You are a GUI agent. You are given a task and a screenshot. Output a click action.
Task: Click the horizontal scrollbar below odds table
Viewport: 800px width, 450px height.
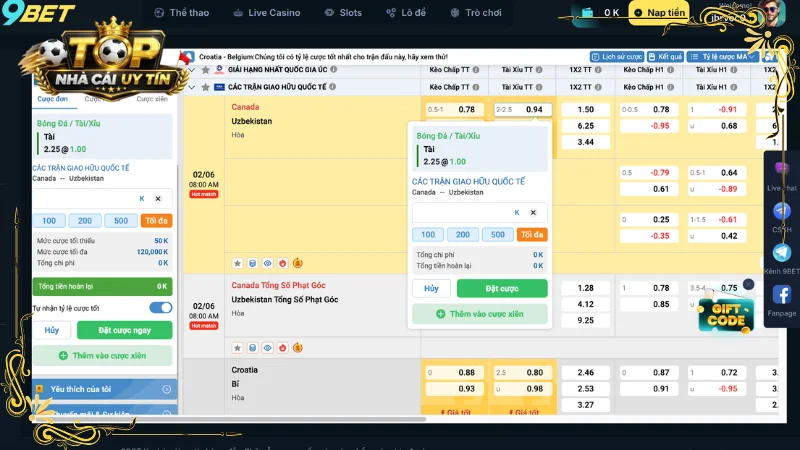click(229, 419)
